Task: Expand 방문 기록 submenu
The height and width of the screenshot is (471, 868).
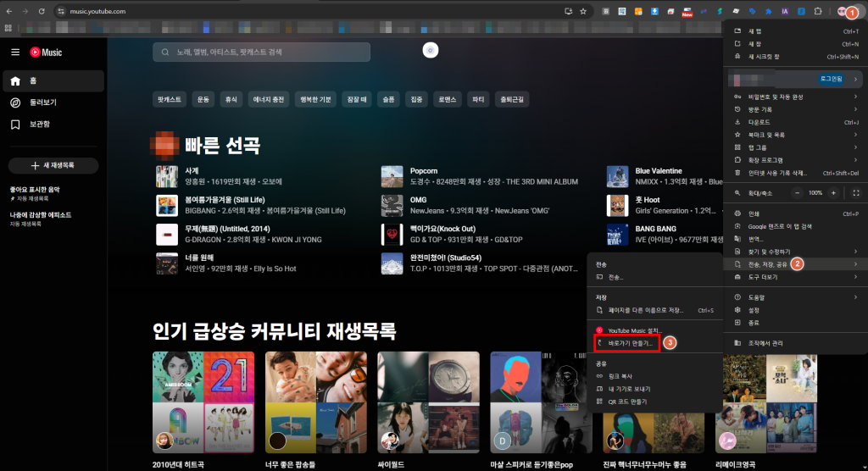Action: click(795, 109)
